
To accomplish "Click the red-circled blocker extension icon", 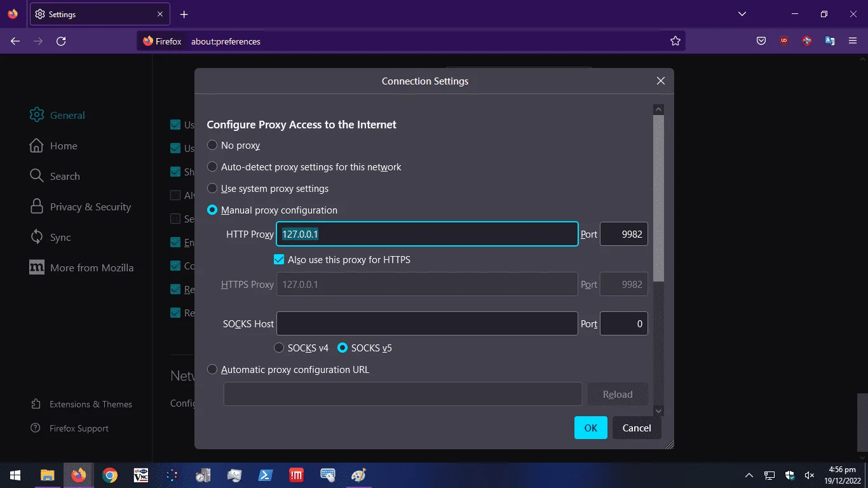I will [x=807, y=41].
